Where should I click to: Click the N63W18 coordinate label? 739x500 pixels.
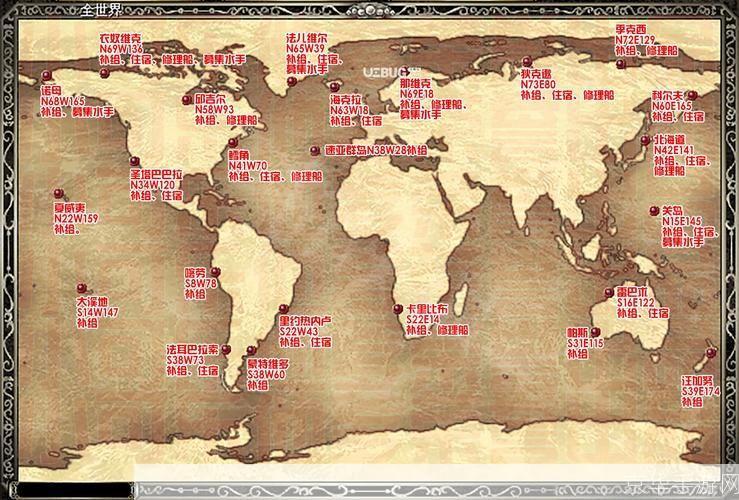[349, 110]
